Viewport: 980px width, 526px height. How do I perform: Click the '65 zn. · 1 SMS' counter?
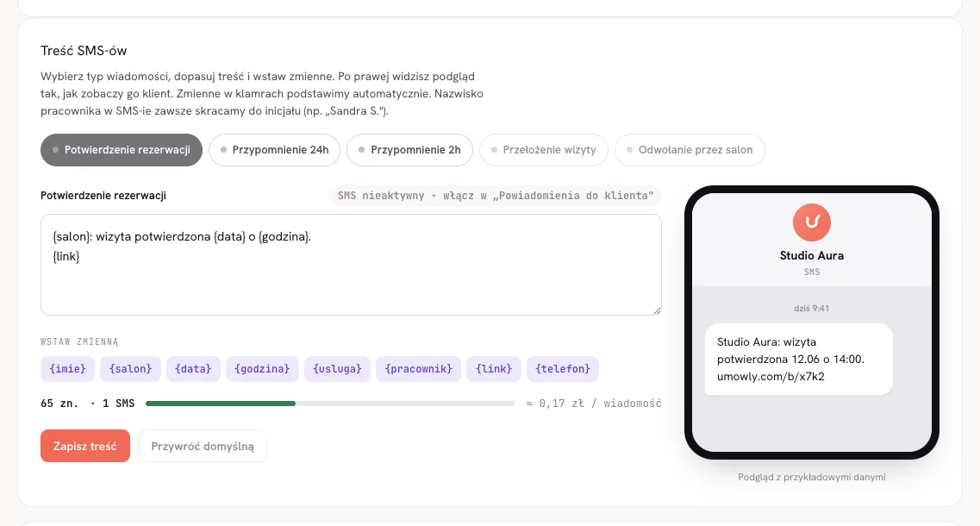pos(88,404)
